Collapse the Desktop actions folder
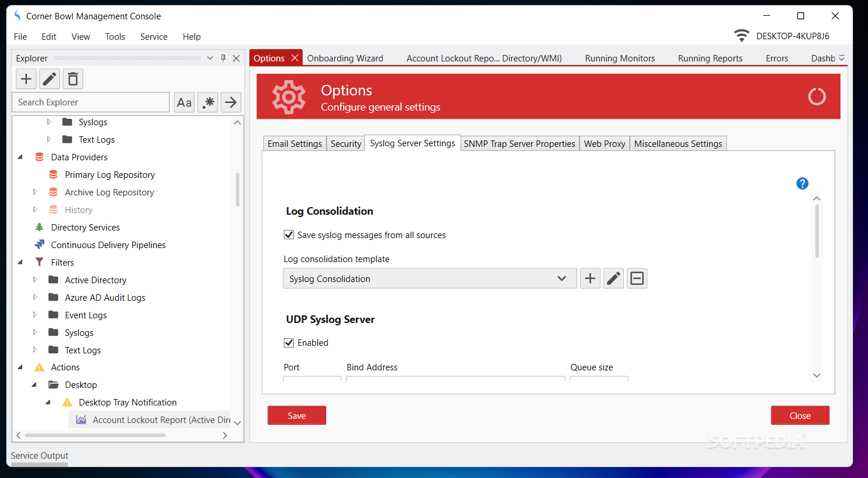The width and height of the screenshot is (868, 478). [x=35, y=385]
